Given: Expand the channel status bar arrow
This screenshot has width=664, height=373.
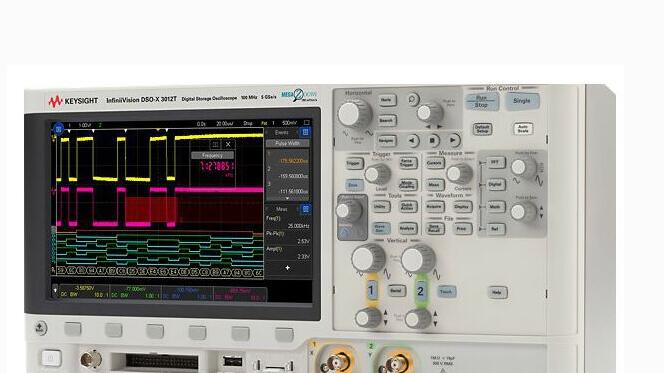Looking at the screenshot, I should tap(55, 290).
